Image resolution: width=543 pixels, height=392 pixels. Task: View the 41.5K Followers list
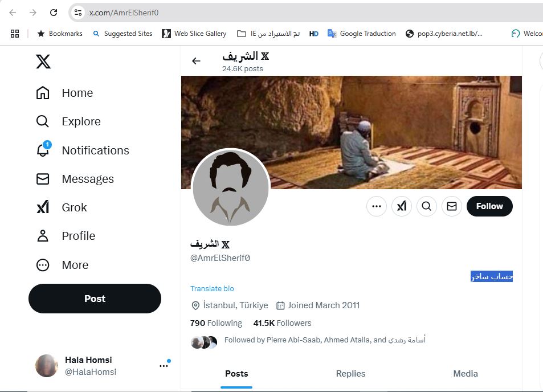click(x=282, y=323)
